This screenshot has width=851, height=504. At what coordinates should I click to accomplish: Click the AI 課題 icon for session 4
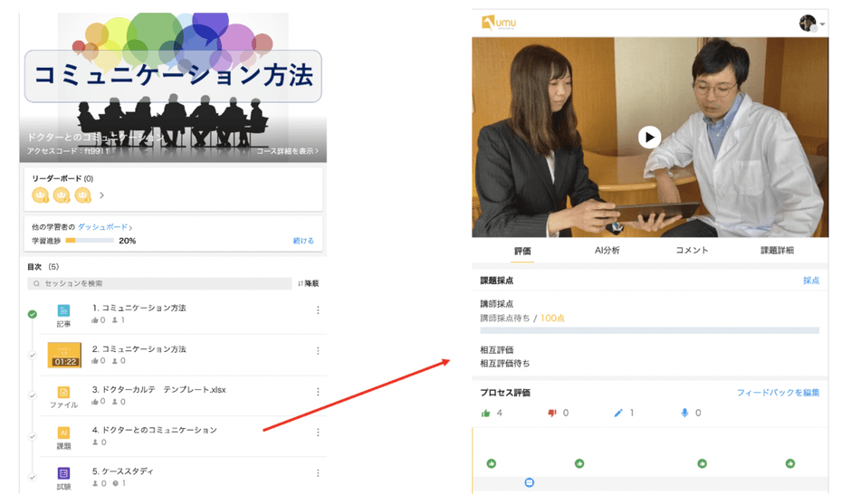[63, 433]
